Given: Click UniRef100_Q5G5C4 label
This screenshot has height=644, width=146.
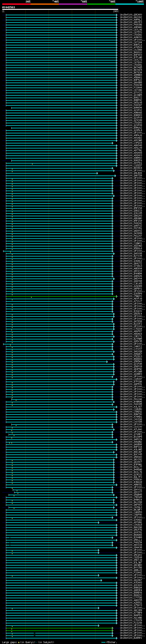Looking at the screenshot, I should [131, 314].
